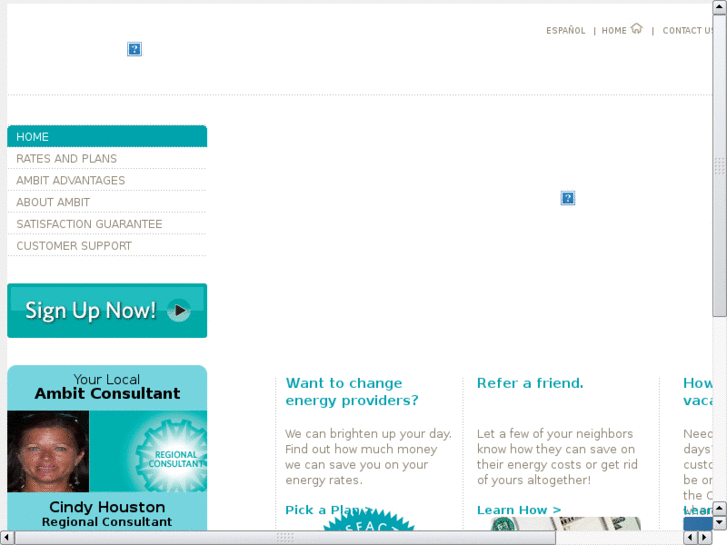
Task: Click the Refer a friend. heading
Action: (530, 383)
